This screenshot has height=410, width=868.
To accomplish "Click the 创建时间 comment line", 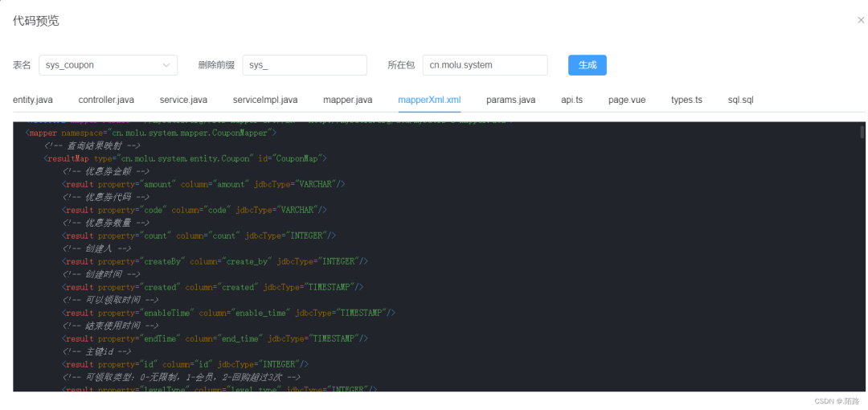I will (101, 274).
